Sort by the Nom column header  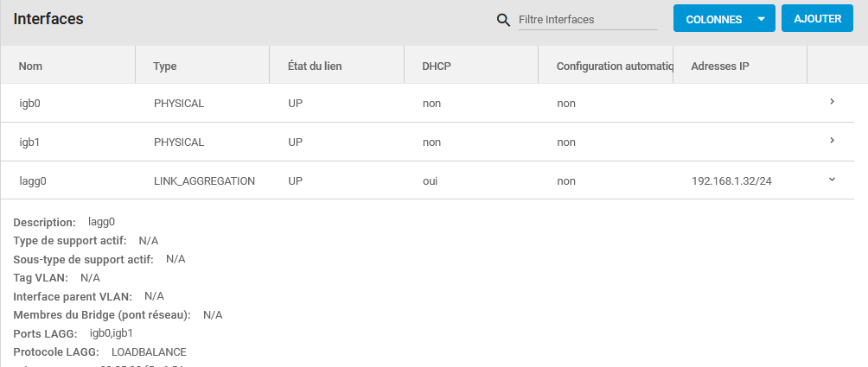(30, 66)
